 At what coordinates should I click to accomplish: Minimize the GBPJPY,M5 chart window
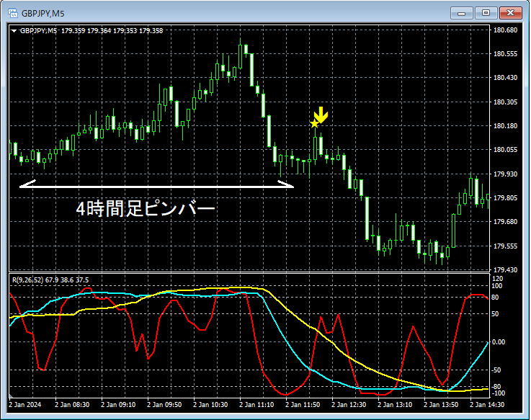coord(461,13)
